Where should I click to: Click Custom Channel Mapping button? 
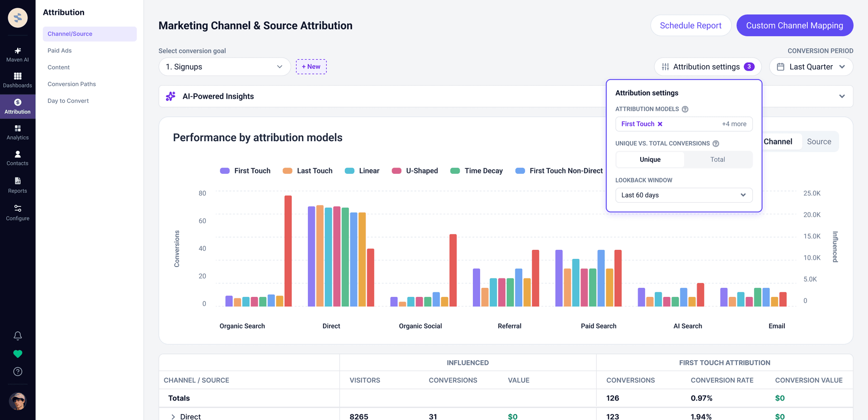(x=795, y=25)
